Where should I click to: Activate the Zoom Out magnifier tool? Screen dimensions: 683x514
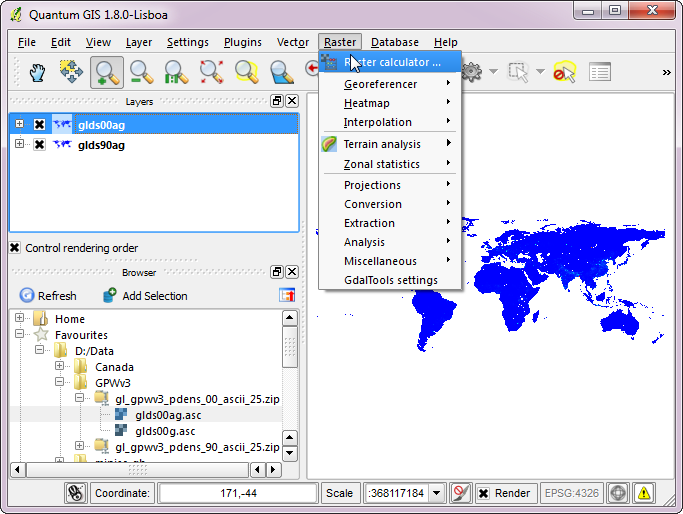pyautogui.click(x=142, y=72)
